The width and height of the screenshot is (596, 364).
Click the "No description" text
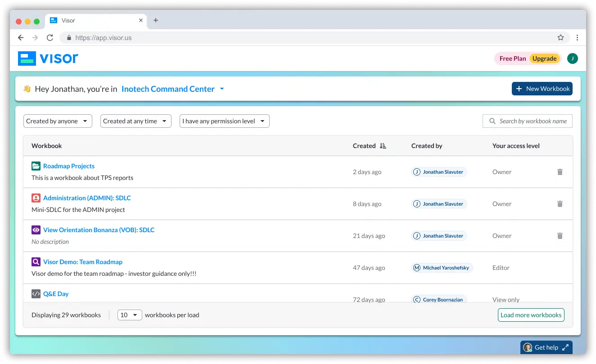point(50,242)
